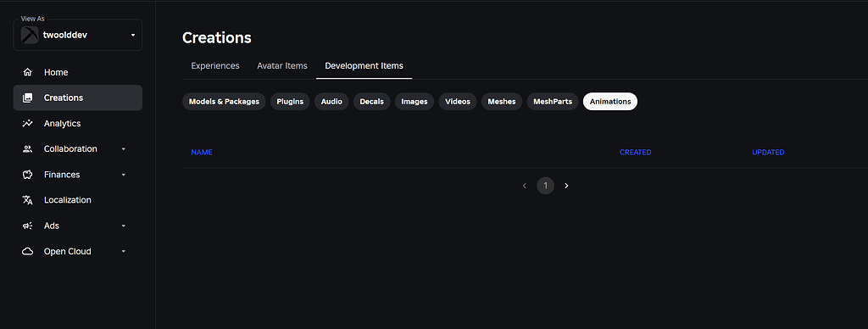This screenshot has width=868, height=329.
Task: Click the twoolddev username text
Action: click(x=64, y=35)
